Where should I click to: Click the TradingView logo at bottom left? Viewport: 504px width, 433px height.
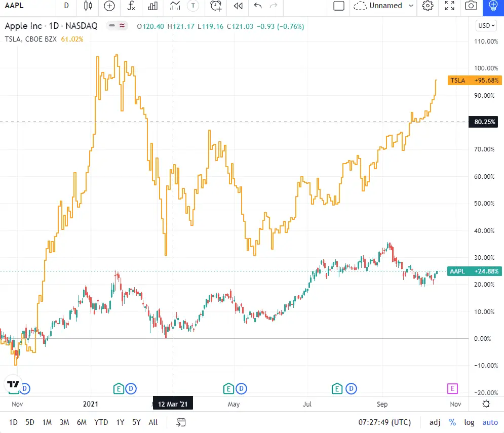(x=13, y=384)
